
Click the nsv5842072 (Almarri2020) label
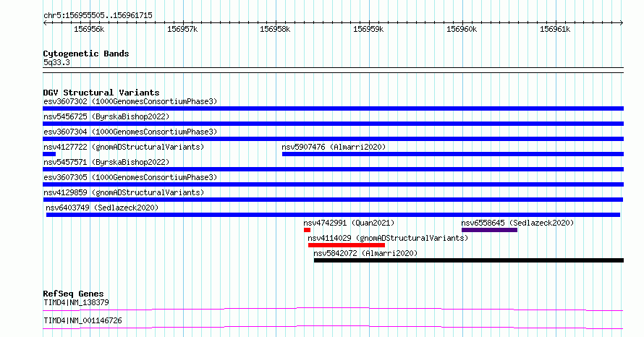[365, 253]
